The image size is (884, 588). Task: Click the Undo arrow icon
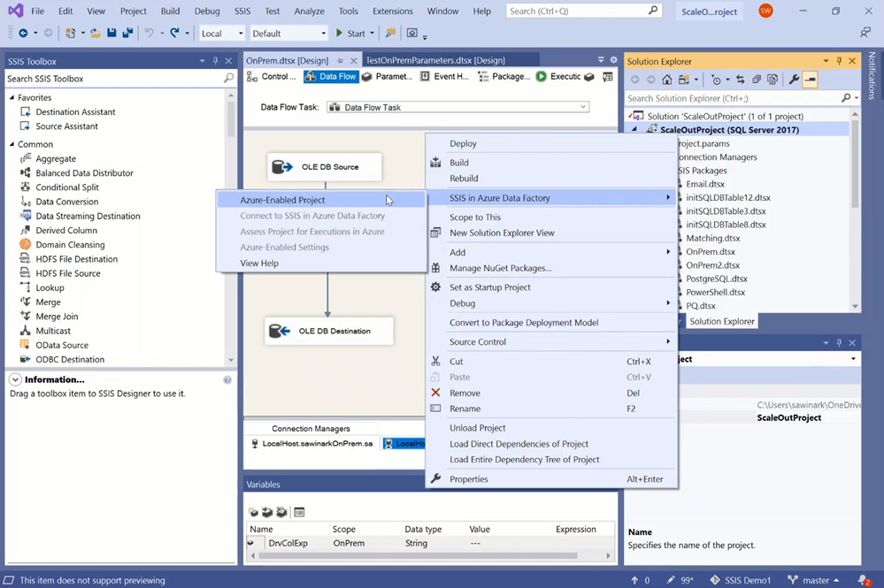click(x=149, y=34)
